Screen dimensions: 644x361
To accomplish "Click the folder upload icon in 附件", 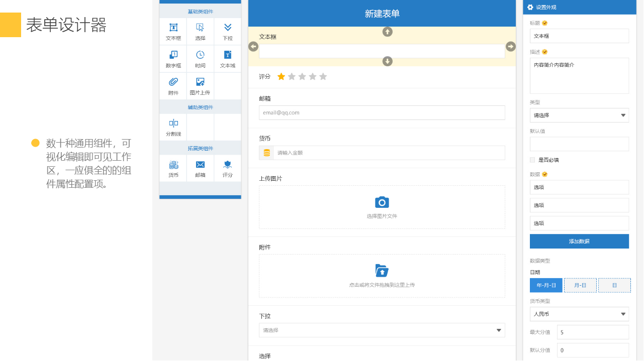I will pos(382,271).
